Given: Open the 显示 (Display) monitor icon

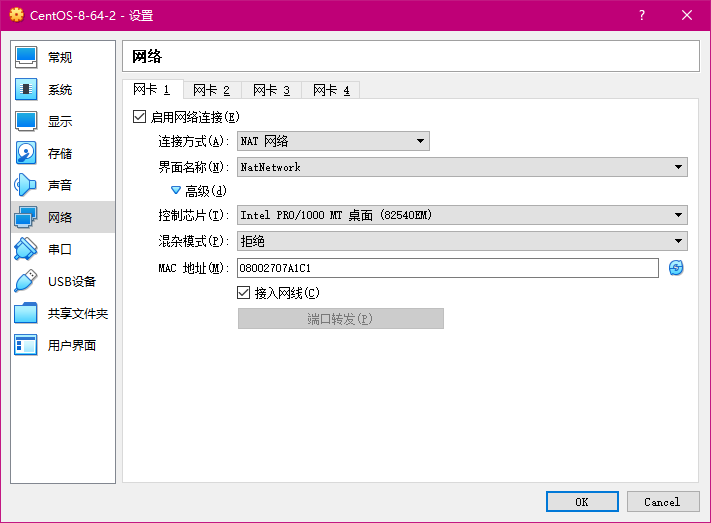Looking at the screenshot, I should (26, 121).
